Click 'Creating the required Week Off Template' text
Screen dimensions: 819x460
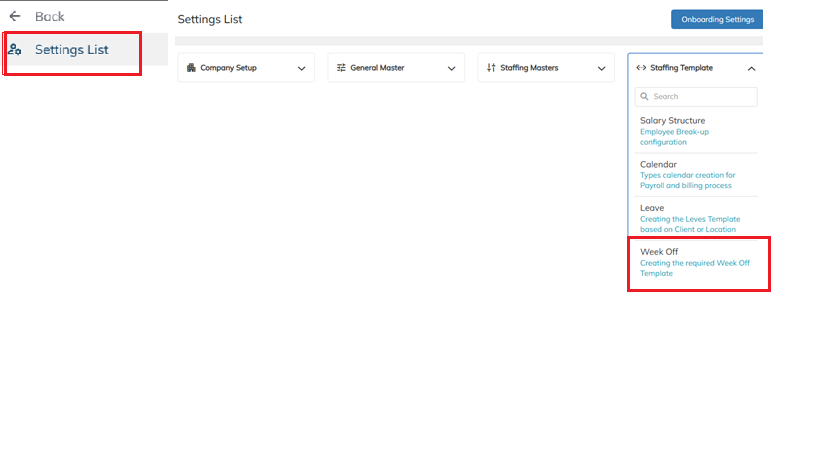tap(695, 268)
